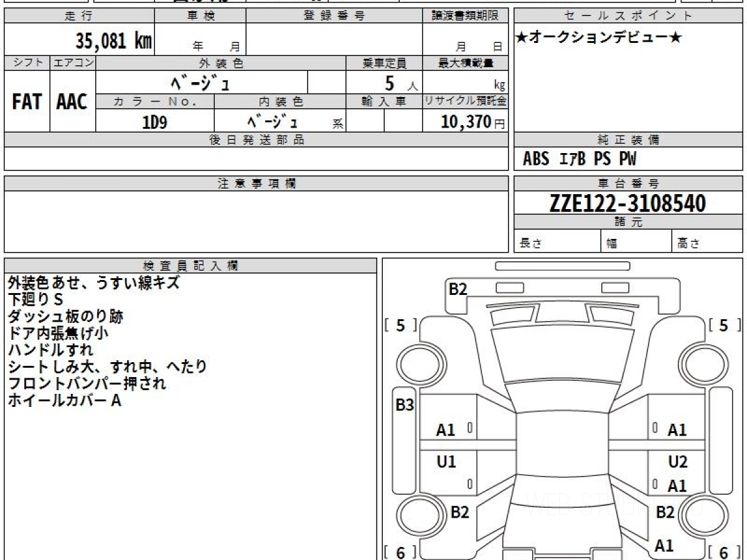Screen dimensions: 747x560
Task: Click the 年 月 inspection date cell
Action: coord(200,40)
